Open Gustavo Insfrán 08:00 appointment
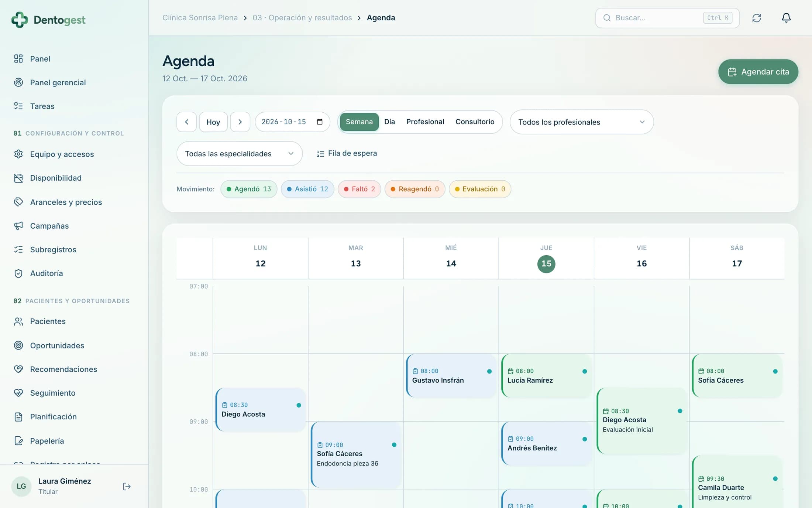The height and width of the screenshot is (508, 812). tap(451, 376)
